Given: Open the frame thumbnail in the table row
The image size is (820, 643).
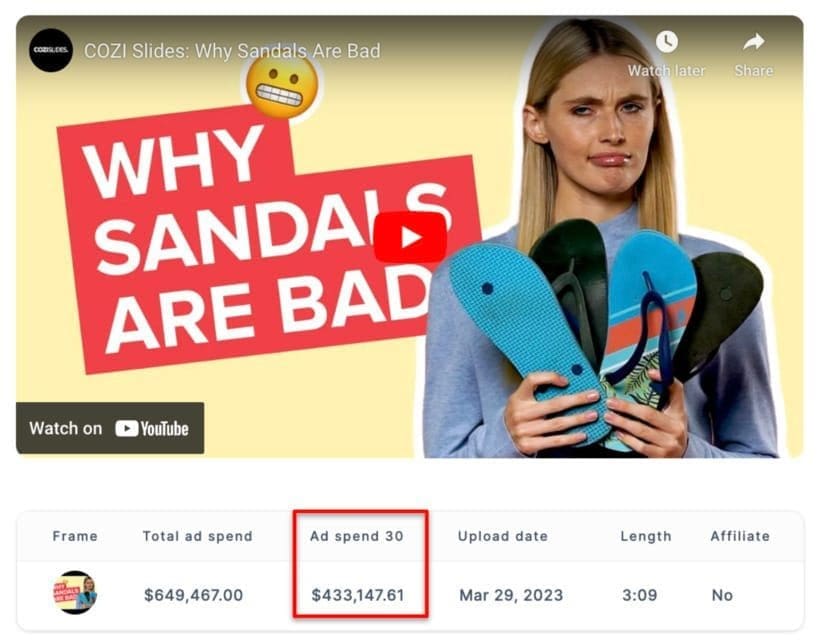Looking at the screenshot, I should tap(75, 592).
